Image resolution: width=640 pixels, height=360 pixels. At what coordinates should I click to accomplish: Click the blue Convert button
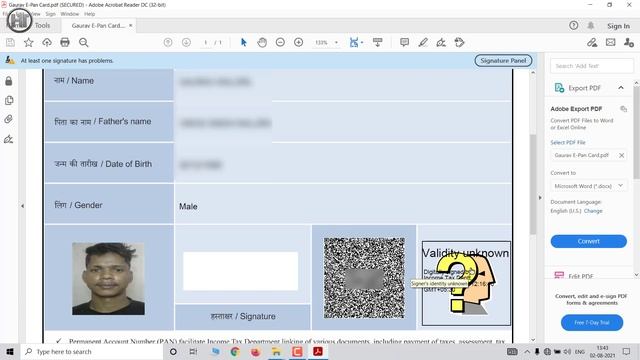pos(589,241)
